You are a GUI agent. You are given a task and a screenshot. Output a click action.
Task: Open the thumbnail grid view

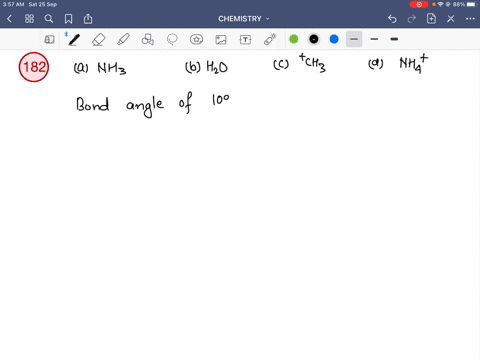[x=29, y=19]
